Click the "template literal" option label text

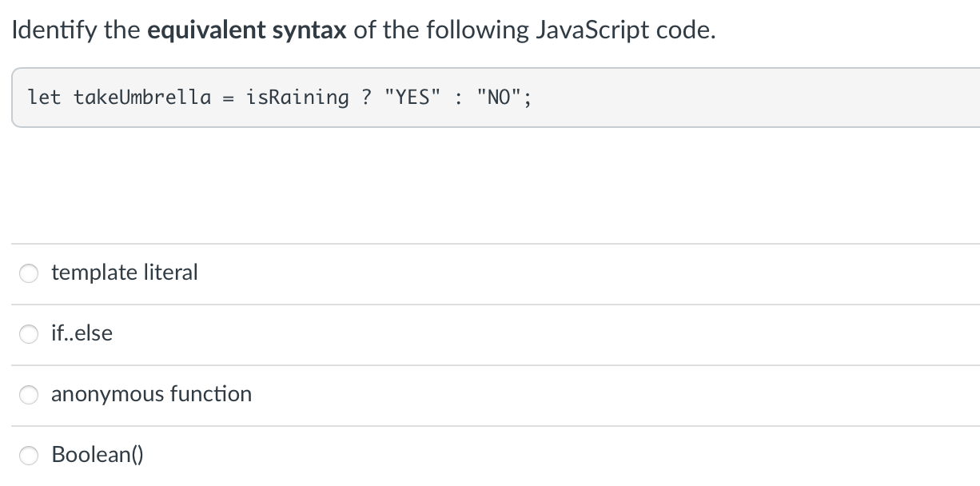click(x=124, y=273)
